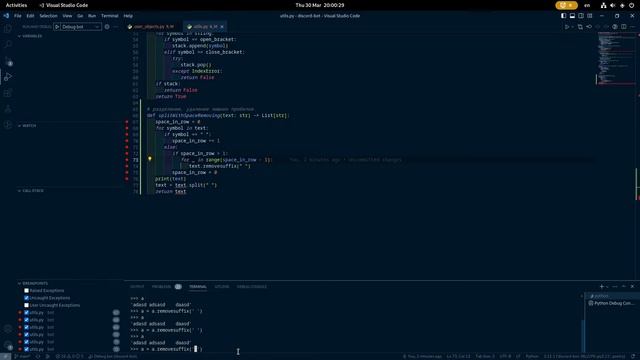Click the editor vertical scrollbar
640x360 pixels.
coord(638,184)
